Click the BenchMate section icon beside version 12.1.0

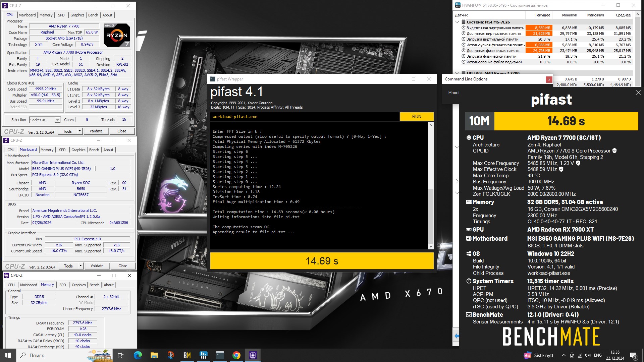(469, 315)
